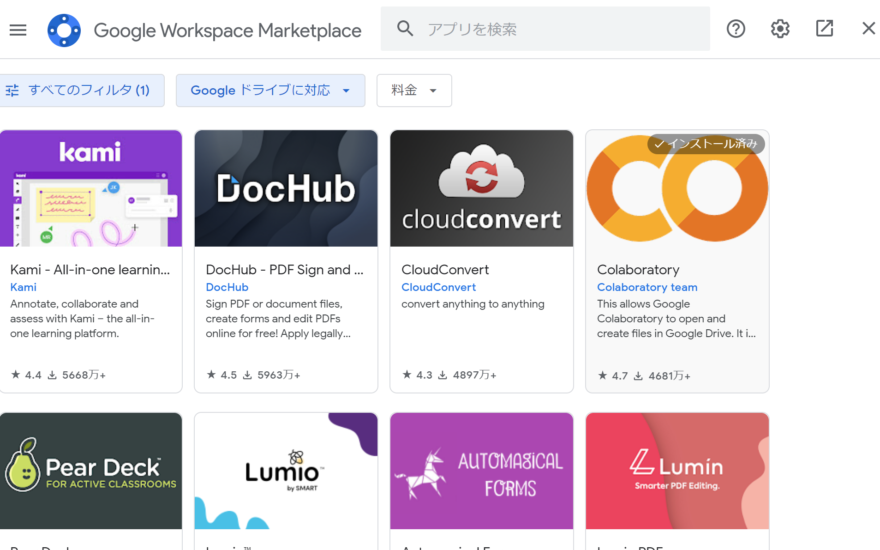This screenshot has height=550, width=880.
Task: Click CloudConvert's 4.3 star rating
Action: click(418, 375)
